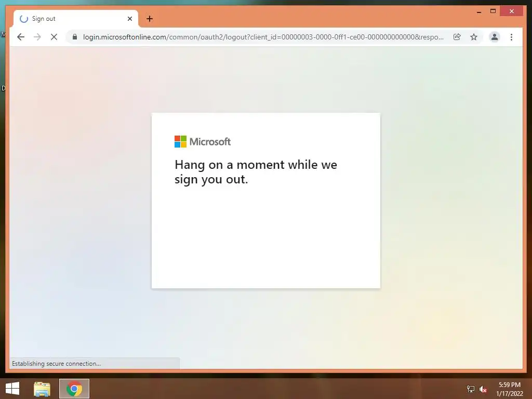
Task: Stop loading the page with X button
Action: tap(54, 37)
